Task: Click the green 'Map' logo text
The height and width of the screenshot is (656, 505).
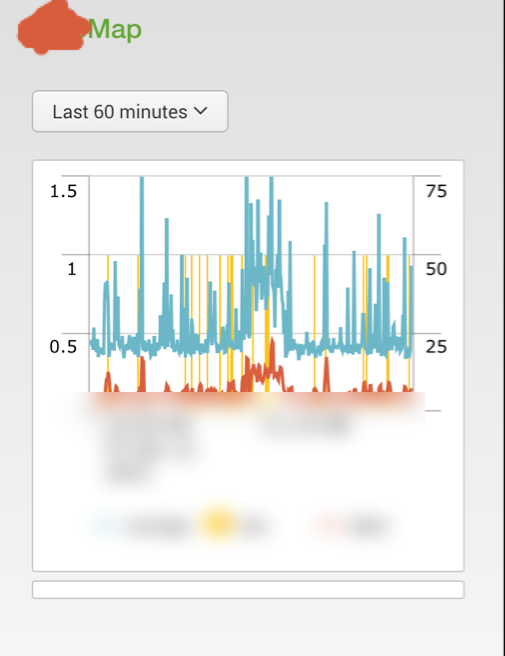Action: coord(115,30)
